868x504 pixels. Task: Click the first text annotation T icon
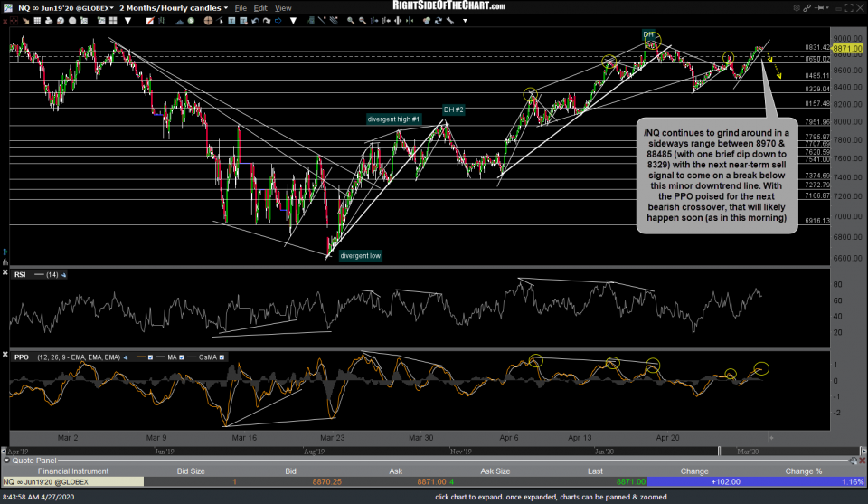point(231,21)
